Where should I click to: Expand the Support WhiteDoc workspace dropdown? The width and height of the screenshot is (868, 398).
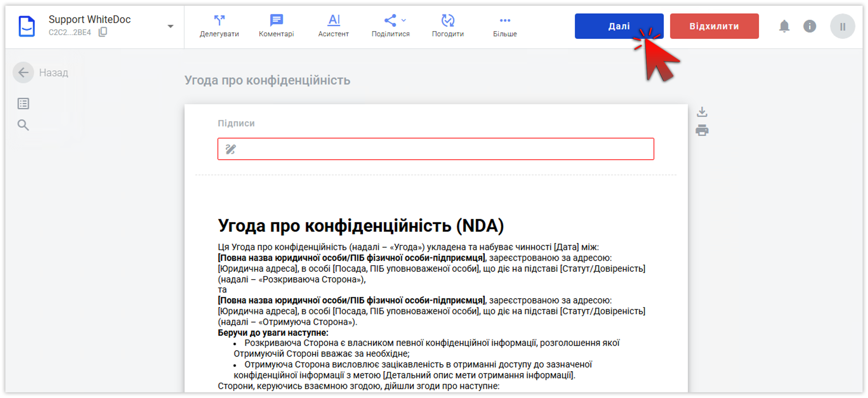pos(170,26)
